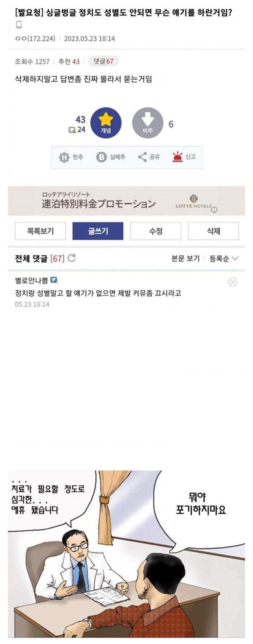This screenshot has width=253, height=644.
Task: Select the 수정 edit button
Action: pos(156,231)
